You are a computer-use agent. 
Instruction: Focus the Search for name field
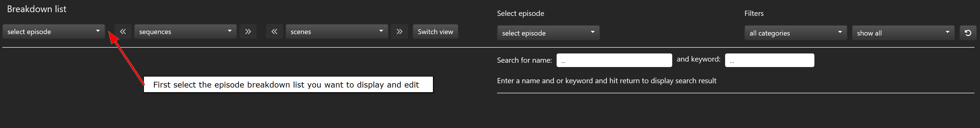[614, 60]
